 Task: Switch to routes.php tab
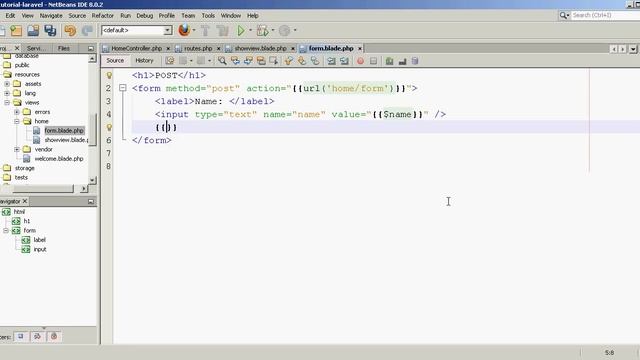click(x=198, y=48)
